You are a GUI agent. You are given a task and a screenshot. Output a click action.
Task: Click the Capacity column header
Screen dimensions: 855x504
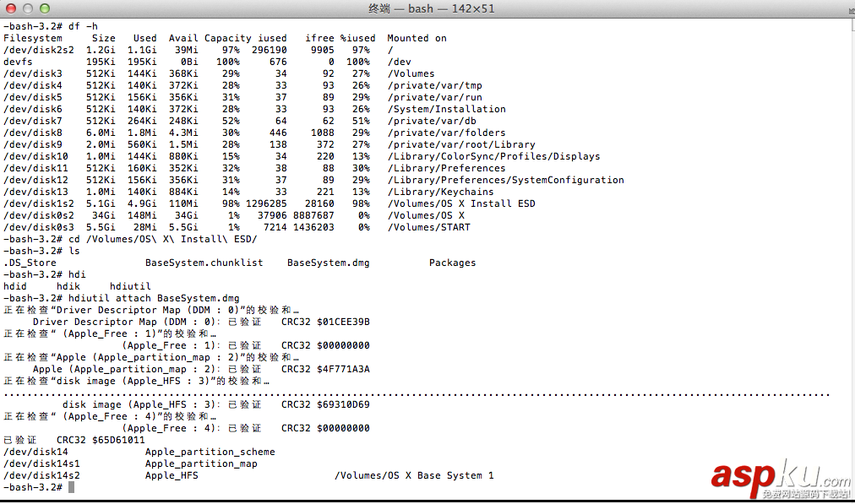(x=228, y=38)
